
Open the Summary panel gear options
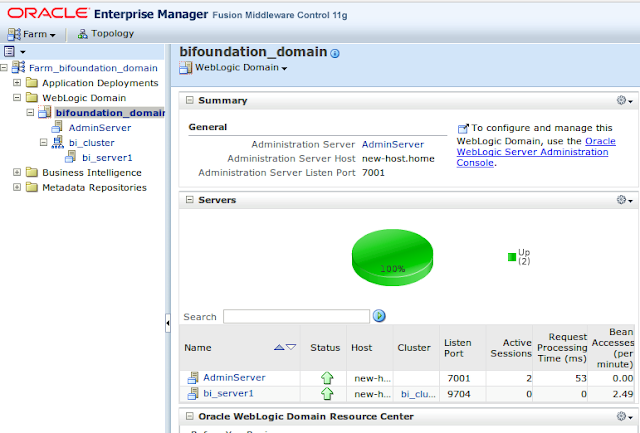tap(623, 101)
